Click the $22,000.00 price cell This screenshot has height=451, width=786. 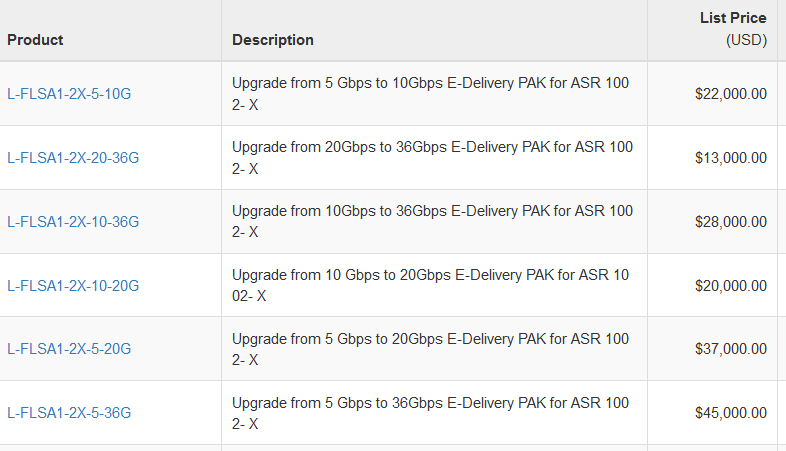click(731, 94)
